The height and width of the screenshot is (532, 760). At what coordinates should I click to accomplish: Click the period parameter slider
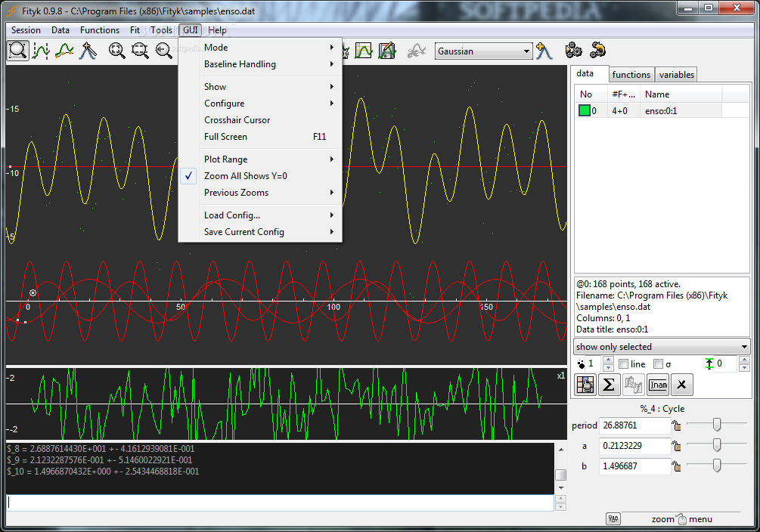pyautogui.click(x=716, y=425)
